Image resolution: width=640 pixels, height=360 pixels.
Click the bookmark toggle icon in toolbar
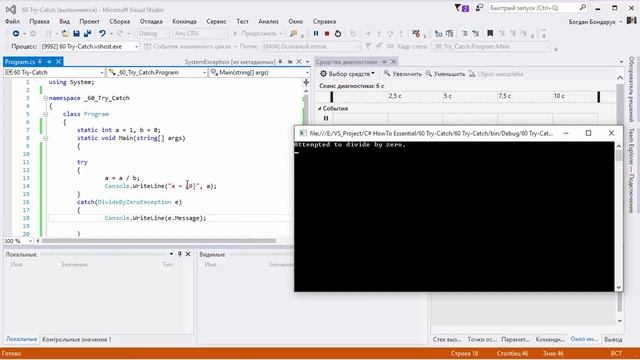point(490,33)
